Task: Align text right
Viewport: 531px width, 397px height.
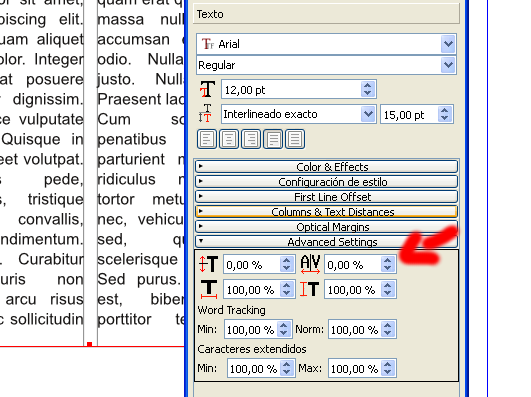Action: coord(251,139)
